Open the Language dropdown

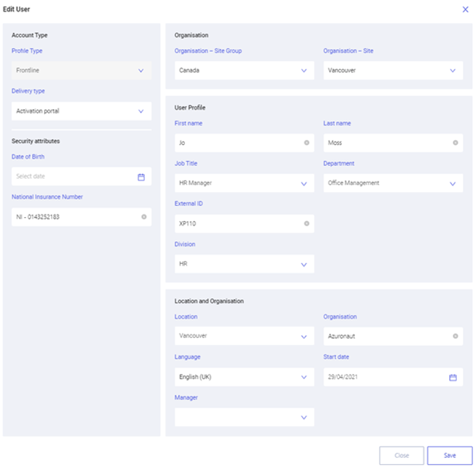click(x=244, y=377)
